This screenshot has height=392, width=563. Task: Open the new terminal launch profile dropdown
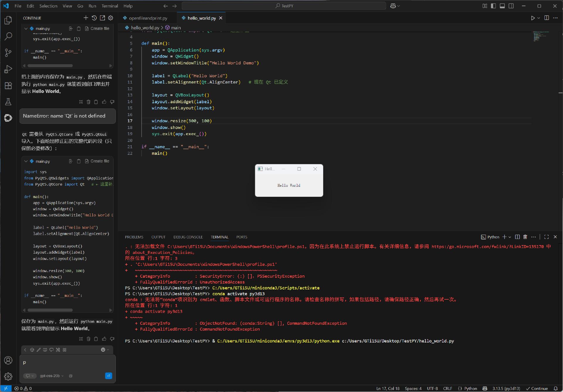click(x=510, y=237)
